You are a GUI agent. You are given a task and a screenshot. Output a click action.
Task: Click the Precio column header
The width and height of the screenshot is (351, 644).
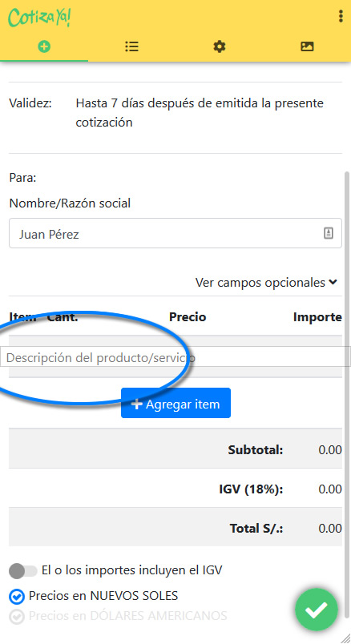pos(188,317)
